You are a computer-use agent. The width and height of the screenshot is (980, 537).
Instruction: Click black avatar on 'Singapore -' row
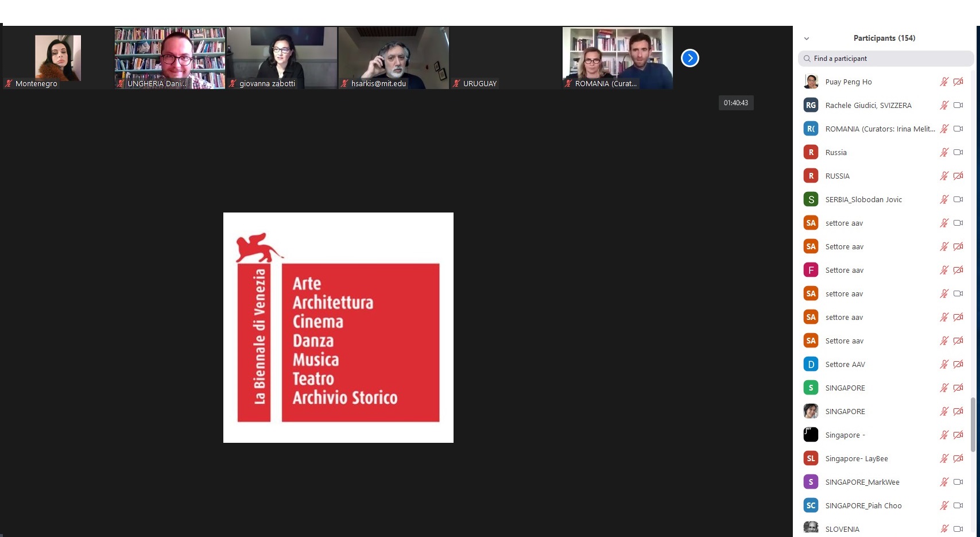pyautogui.click(x=811, y=435)
